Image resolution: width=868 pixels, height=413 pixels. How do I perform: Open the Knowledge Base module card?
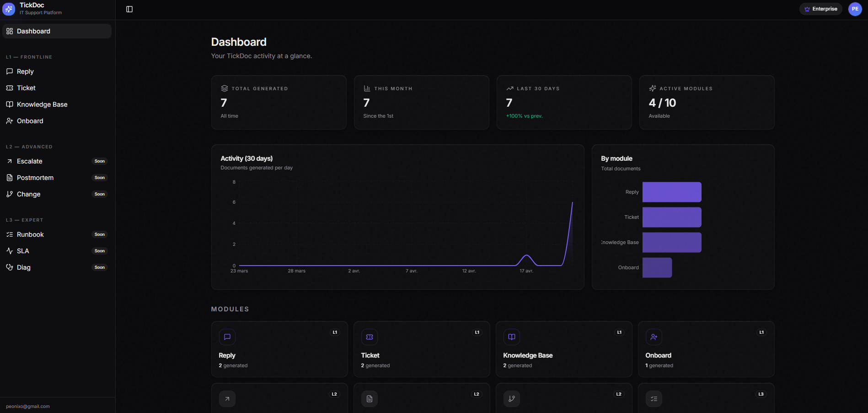563,349
